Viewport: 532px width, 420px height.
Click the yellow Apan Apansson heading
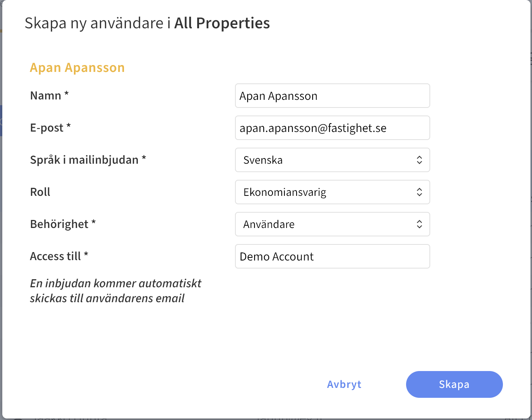[77, 67]
